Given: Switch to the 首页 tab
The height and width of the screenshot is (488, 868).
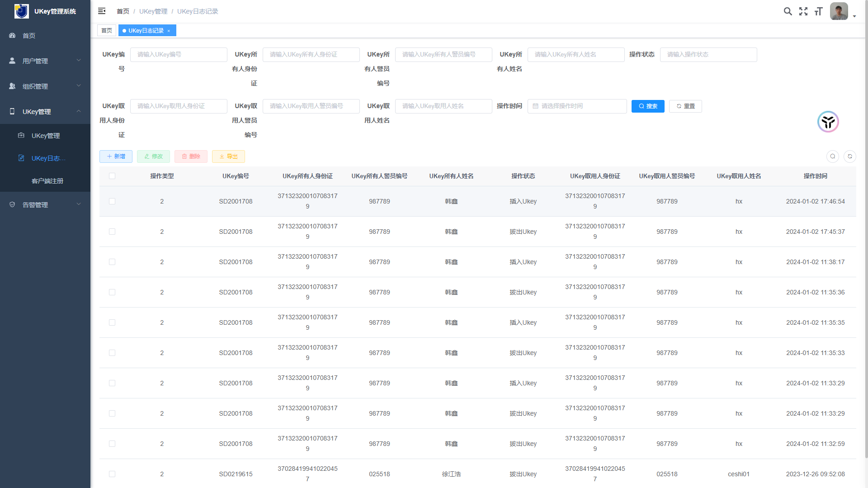Looking at the screenshot, I should click(107, 31).
